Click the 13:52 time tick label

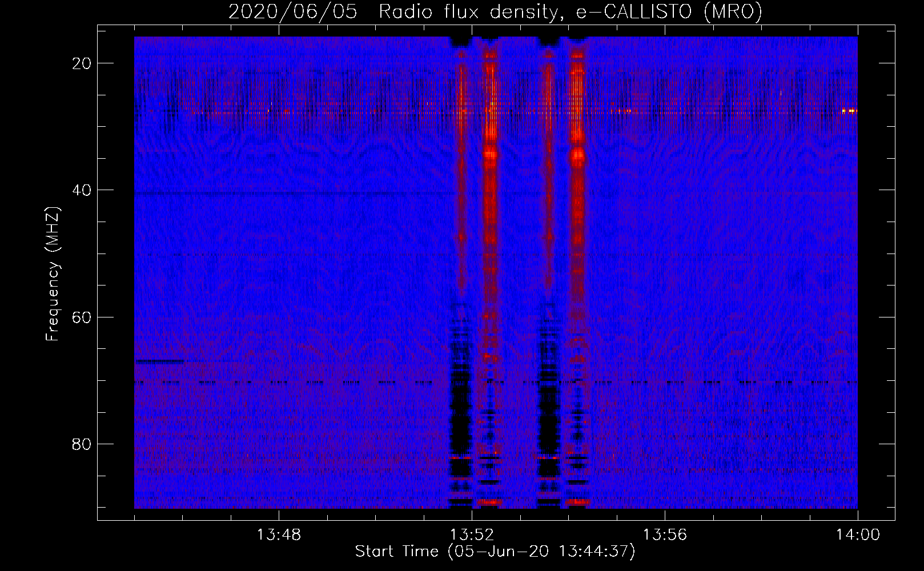(x=472, y=535)
